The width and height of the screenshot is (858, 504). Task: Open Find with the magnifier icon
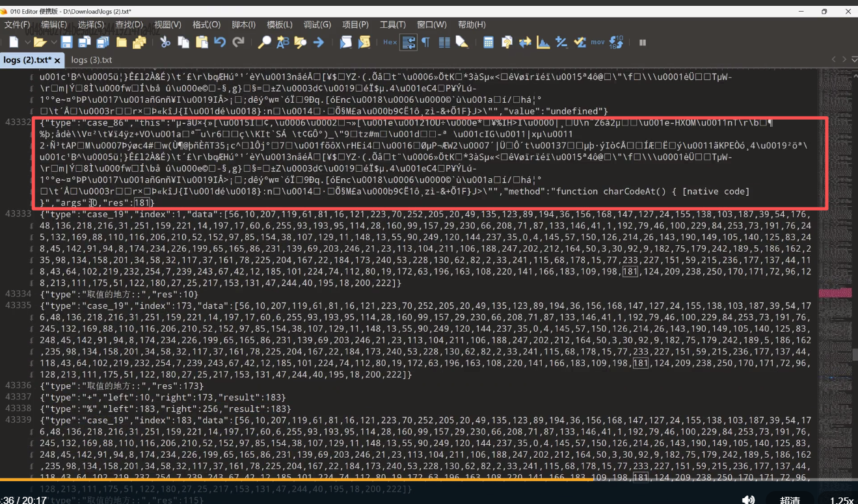pyautogui.click(x=264, y=42)
